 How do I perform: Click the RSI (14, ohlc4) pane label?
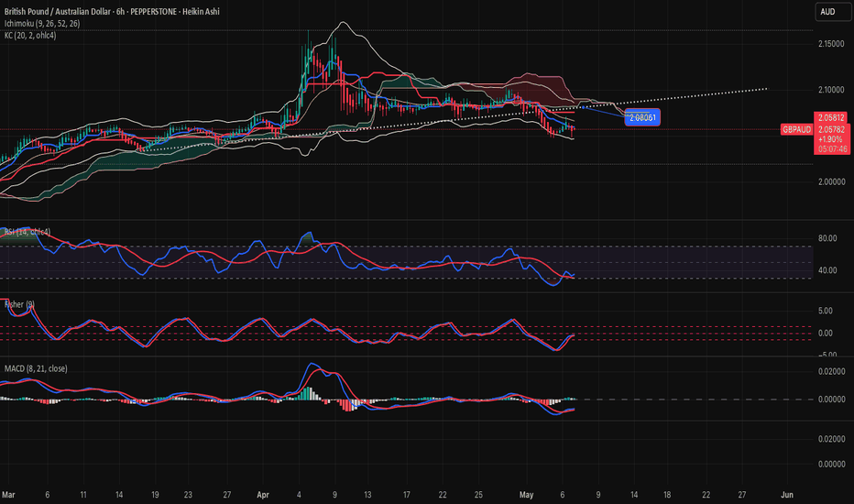(27, 232)
